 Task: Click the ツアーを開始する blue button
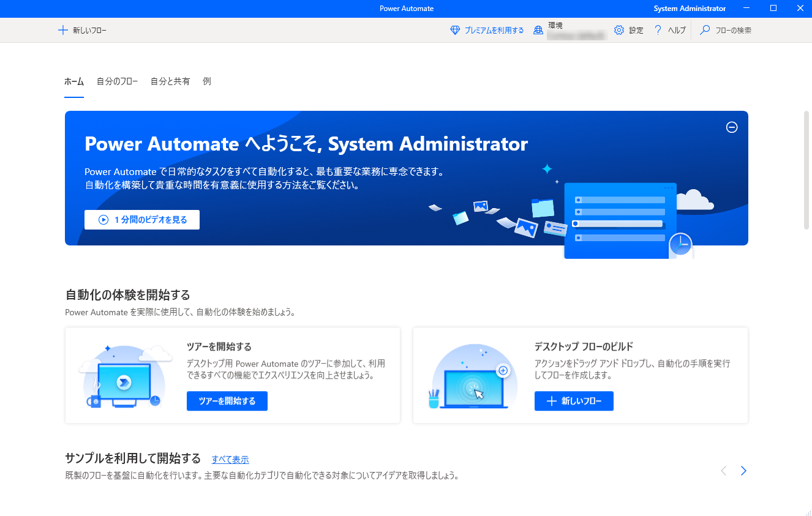click(227, 401)
